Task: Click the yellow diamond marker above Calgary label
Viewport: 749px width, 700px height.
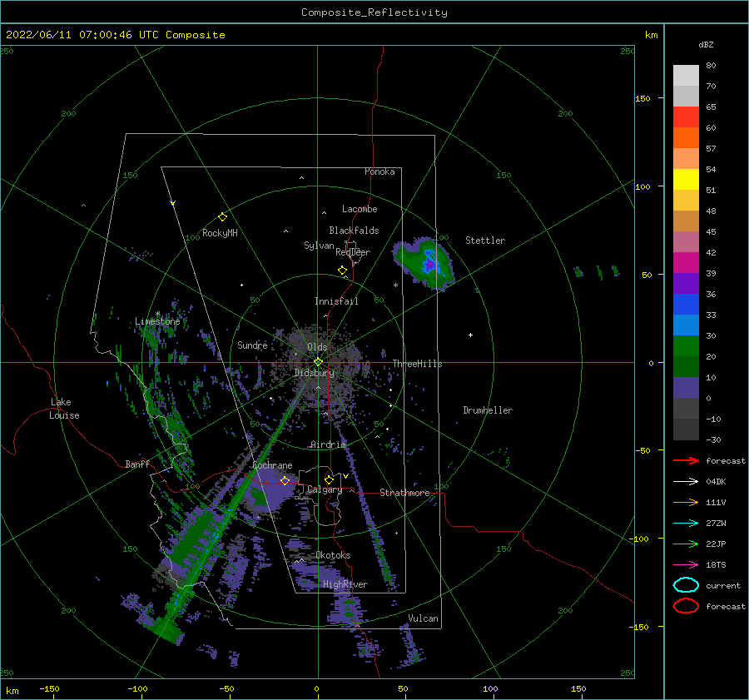Action: [329, 479]
